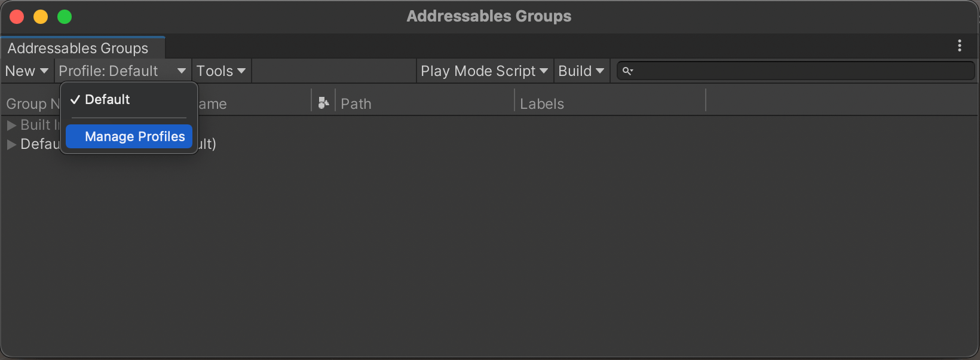Open the New dropdown
This screenshot has height=360, width=980.
click(x=26, y=71)
